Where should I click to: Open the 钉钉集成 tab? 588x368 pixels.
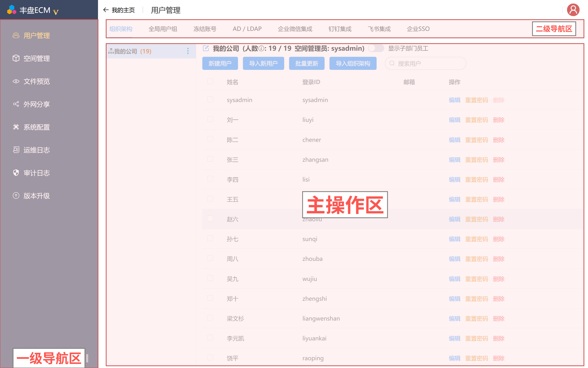click(340, 29)
